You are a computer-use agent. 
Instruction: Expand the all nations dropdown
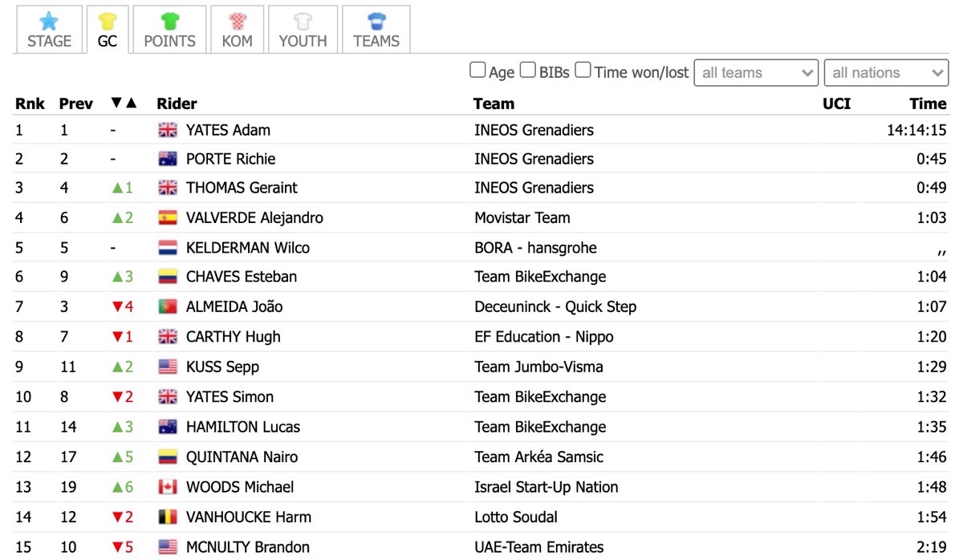pyautogui.click(x=886, y=72)
